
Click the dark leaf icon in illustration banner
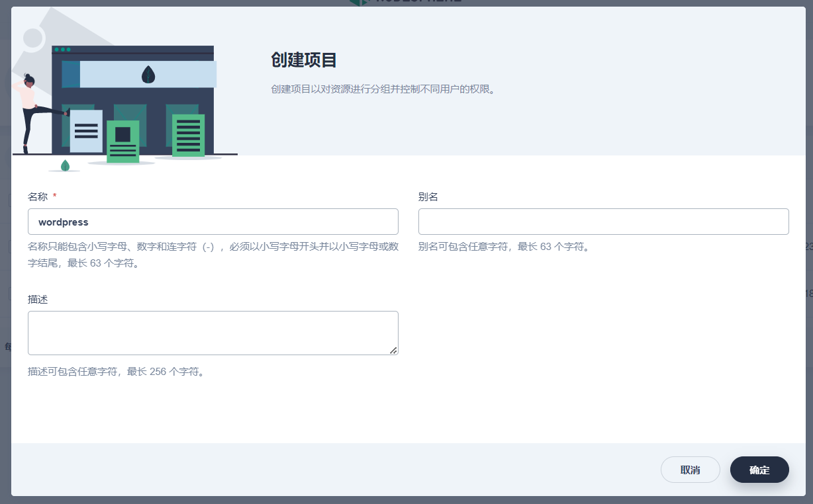[148, 74]
